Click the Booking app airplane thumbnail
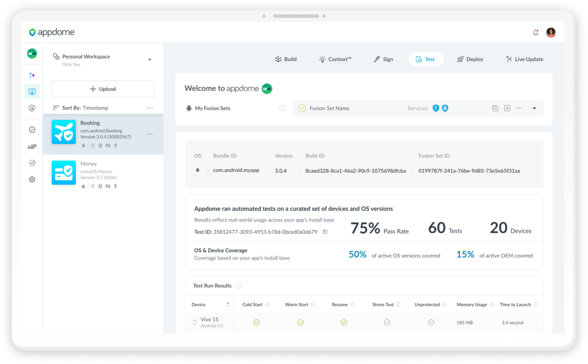Screen dimensions: 588x364 point(64,132)
